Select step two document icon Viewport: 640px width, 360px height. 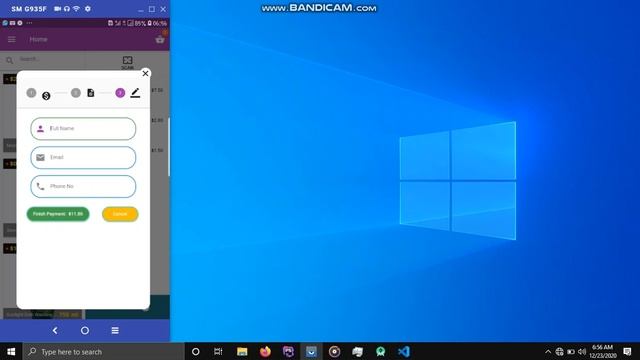click(x=91, y=93)
